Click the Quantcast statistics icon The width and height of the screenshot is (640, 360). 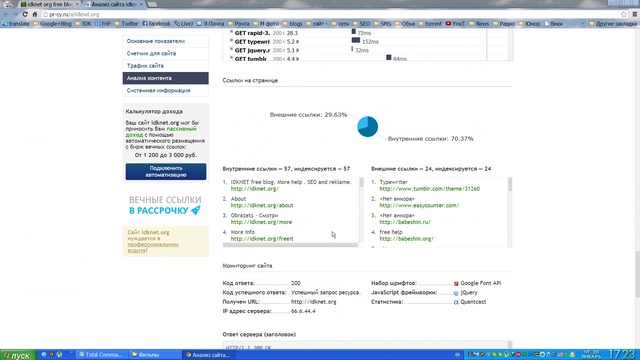point(456,302)
